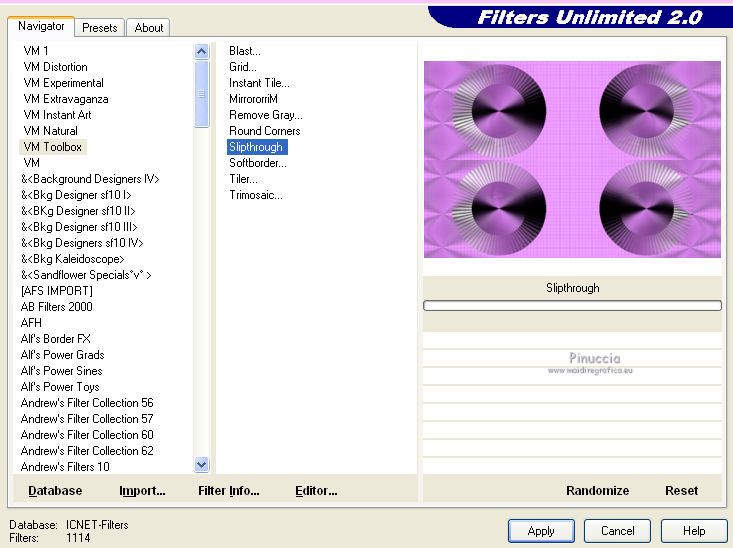This screenshot has height=548, width=733.
Task: Select Alf's Power Toys category
Action: (x=60, y=387)
